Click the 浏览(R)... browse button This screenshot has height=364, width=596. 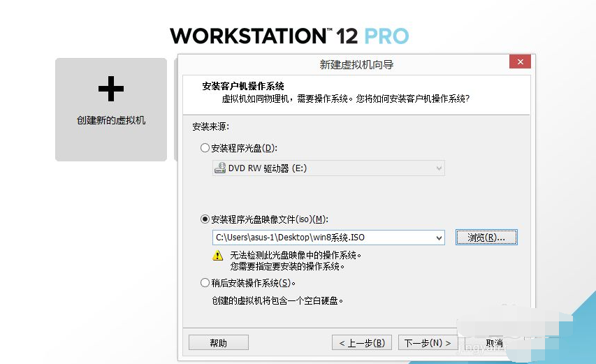tap(486, 238)
